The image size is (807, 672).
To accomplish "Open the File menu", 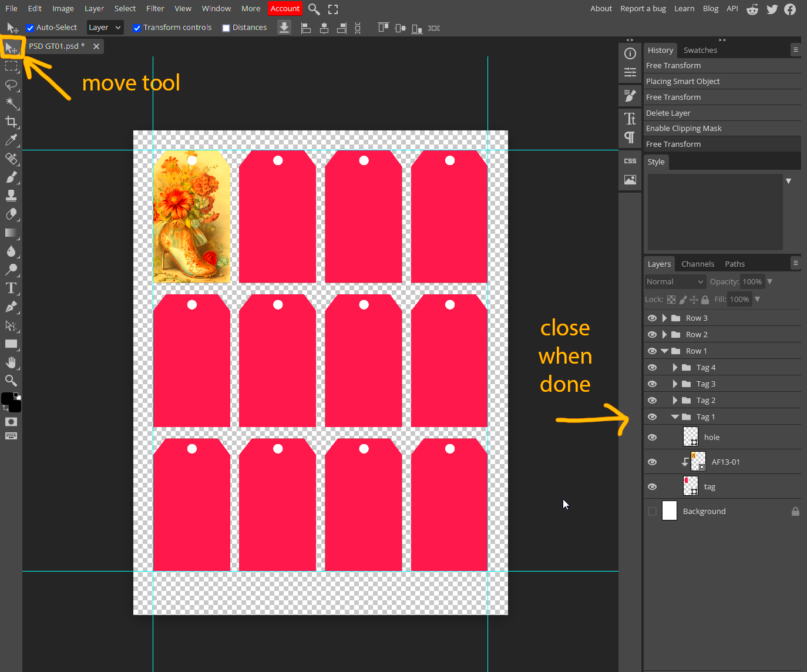I will [x=11, y=9].
